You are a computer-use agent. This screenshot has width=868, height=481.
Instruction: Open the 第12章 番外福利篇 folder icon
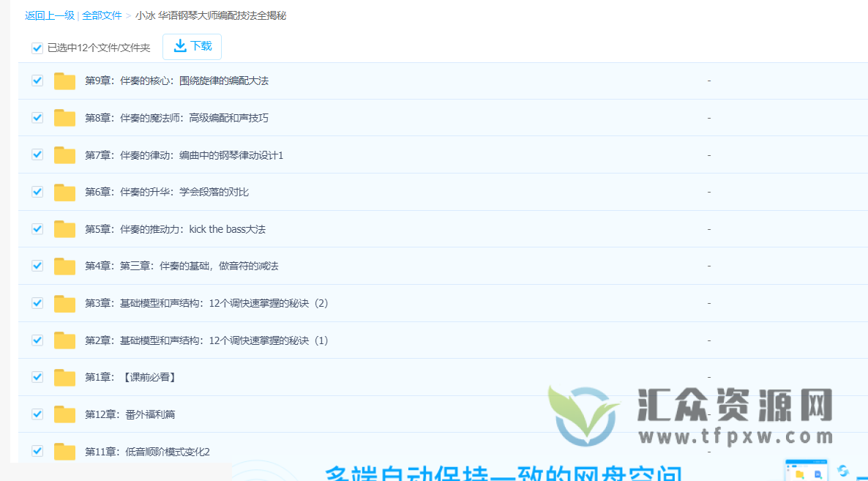(64, 414)
